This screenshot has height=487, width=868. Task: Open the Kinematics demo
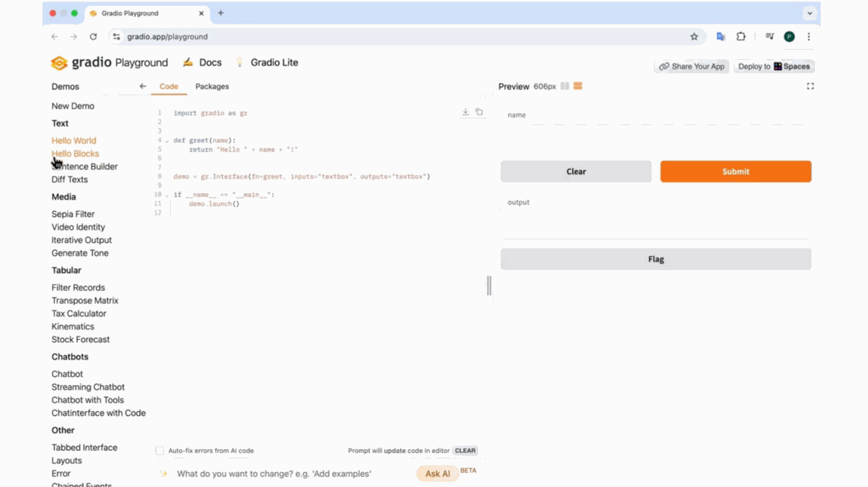tap(73, 326)
